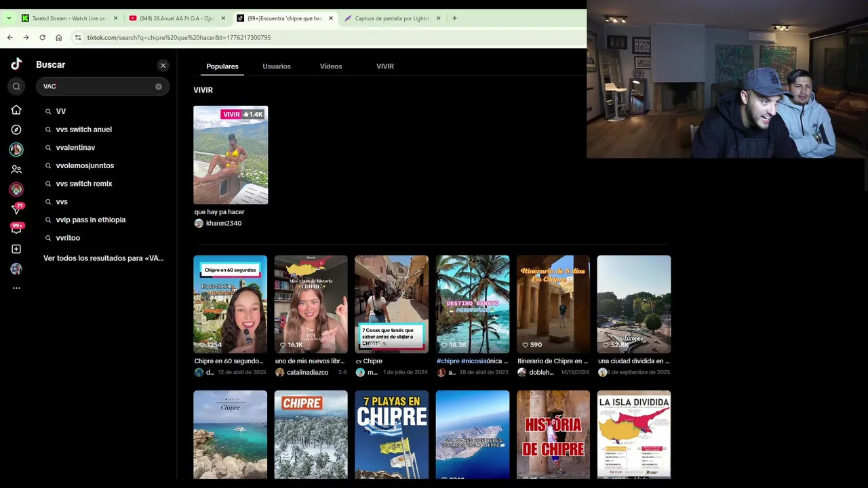Click catalinadiazco username link
The width and height of the screenshot is (868, 488).
click(307, 372)
